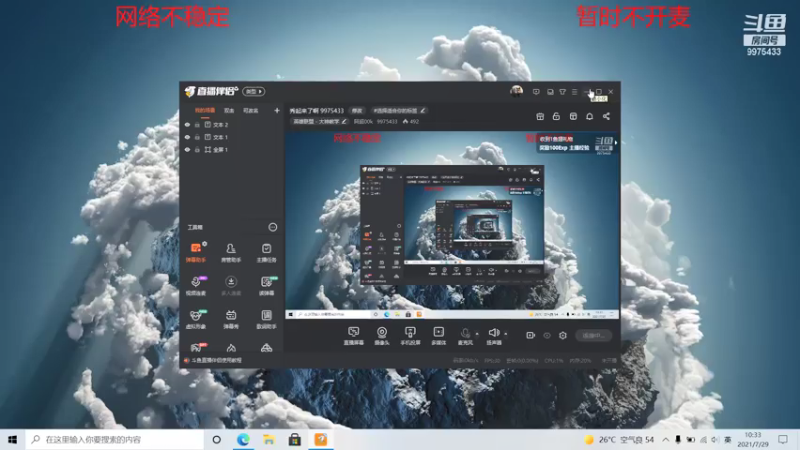
Task: Click the notification bell icon
Action: pyautogui.click(x=589, y=116)
